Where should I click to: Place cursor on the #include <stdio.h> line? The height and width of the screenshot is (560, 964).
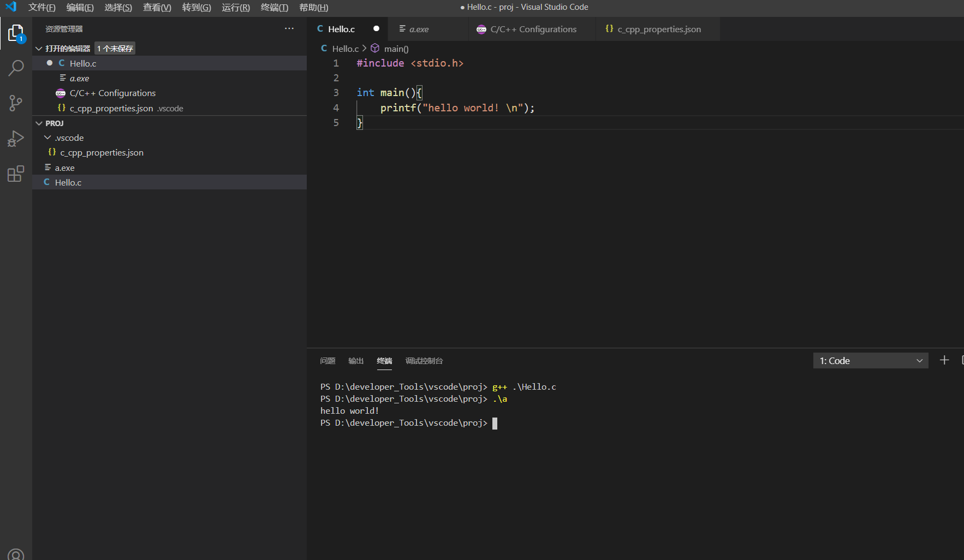410,63
